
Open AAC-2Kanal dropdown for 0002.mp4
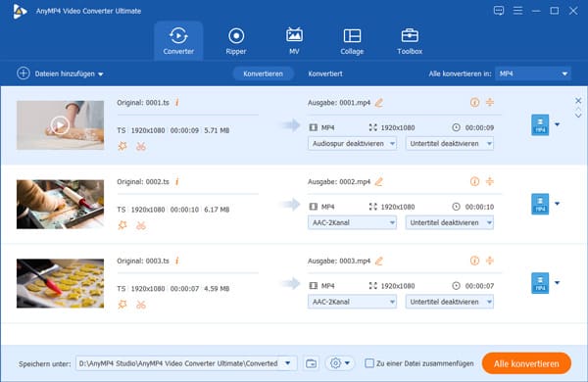tap(352, 222)
